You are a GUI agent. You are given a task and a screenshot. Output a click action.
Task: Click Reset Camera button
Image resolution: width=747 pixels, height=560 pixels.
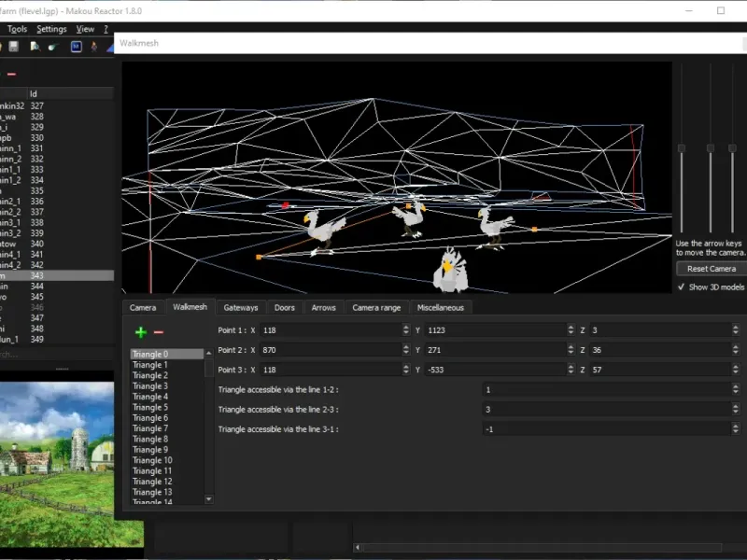[x=712, y=269]
